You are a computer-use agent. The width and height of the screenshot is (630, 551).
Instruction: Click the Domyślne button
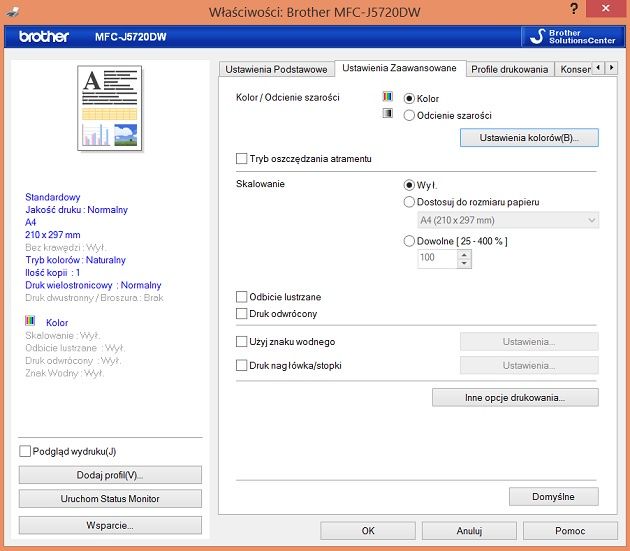pyautogui.click(x=553, y=497)
